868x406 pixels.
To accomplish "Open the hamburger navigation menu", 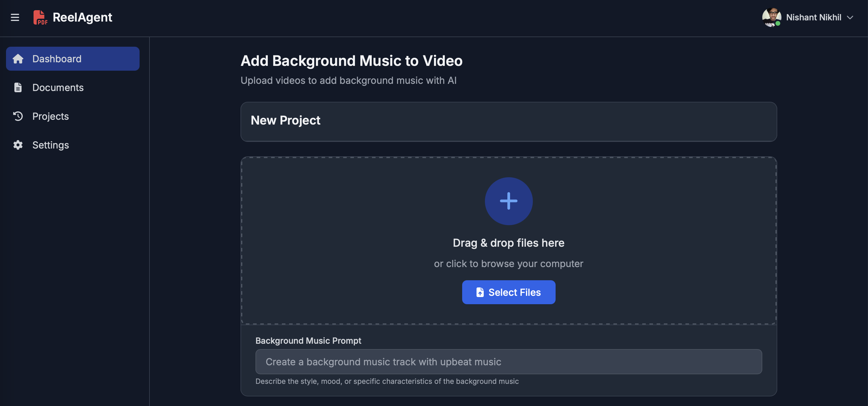I will click(15, 18).
